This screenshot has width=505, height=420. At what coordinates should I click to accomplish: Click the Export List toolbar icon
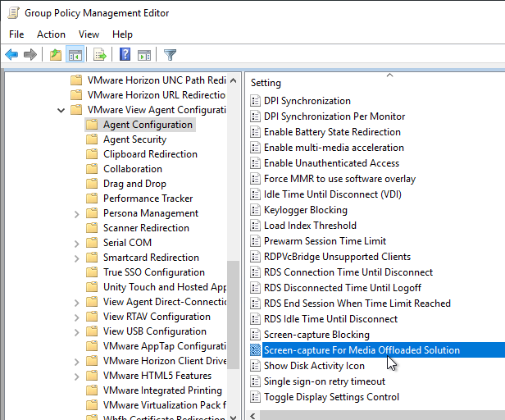99,54
